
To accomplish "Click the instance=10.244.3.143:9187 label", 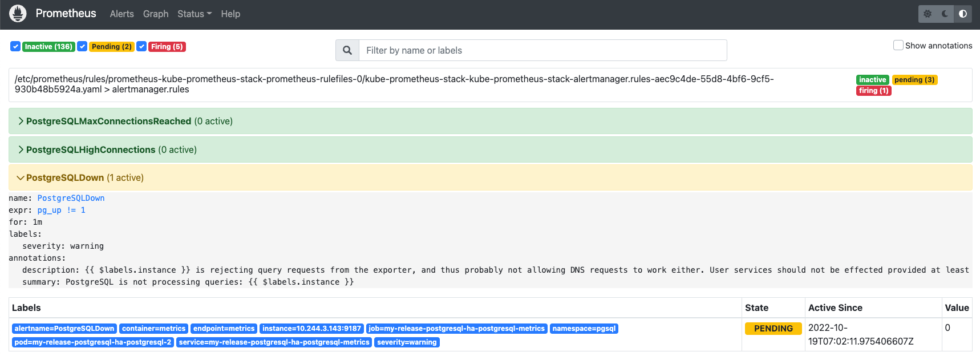I will (x=311, y=329).
